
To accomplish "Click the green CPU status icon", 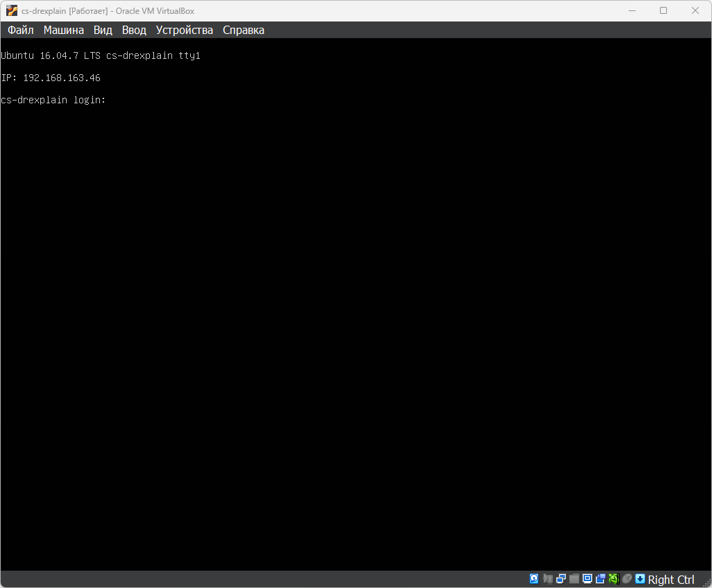I will 613,579.
